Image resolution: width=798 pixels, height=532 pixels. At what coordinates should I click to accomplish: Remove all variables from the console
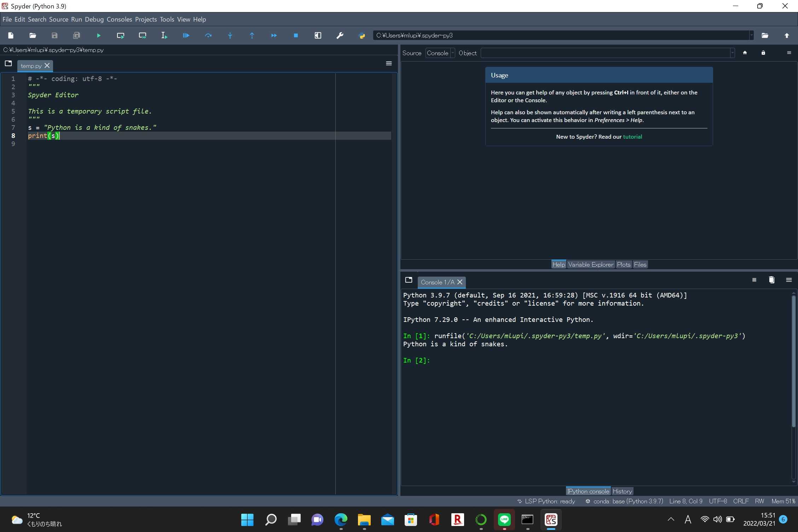(772, 280)
